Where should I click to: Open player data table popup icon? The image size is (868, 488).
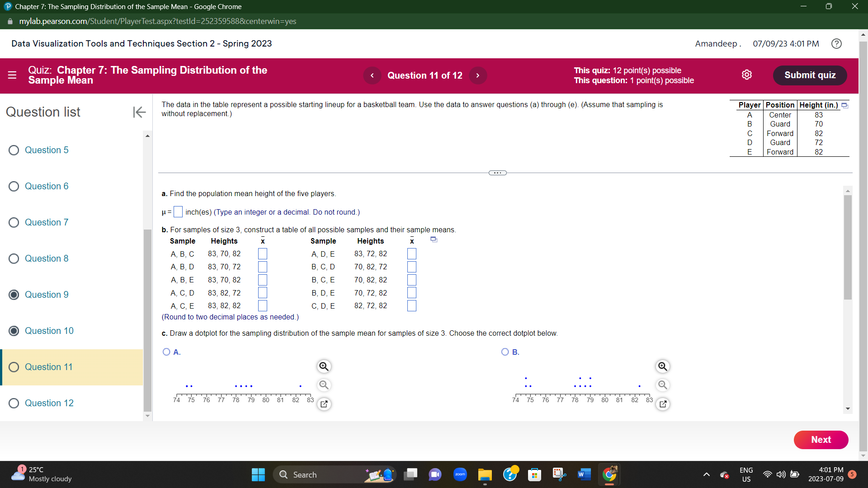point(844,106)
